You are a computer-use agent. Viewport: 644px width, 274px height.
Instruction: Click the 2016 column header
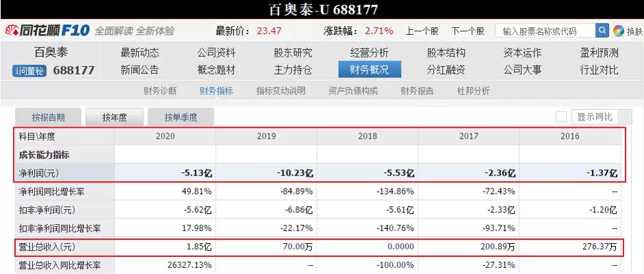click(x=569, y=136)
